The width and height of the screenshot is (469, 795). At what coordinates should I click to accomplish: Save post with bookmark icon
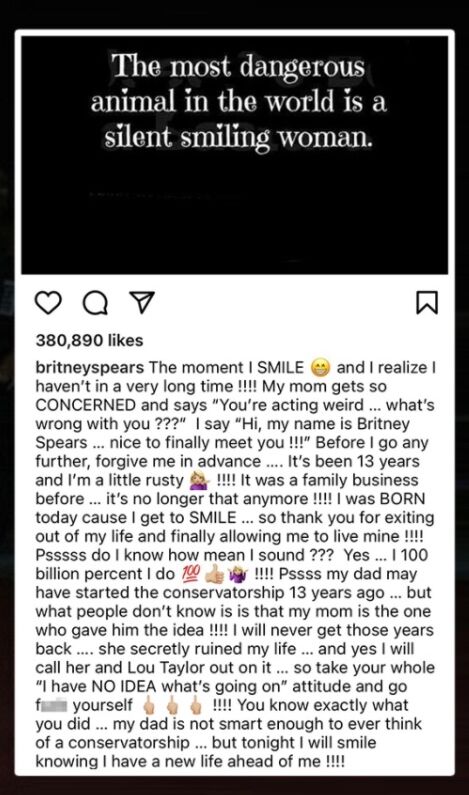[x=427, y=303]
